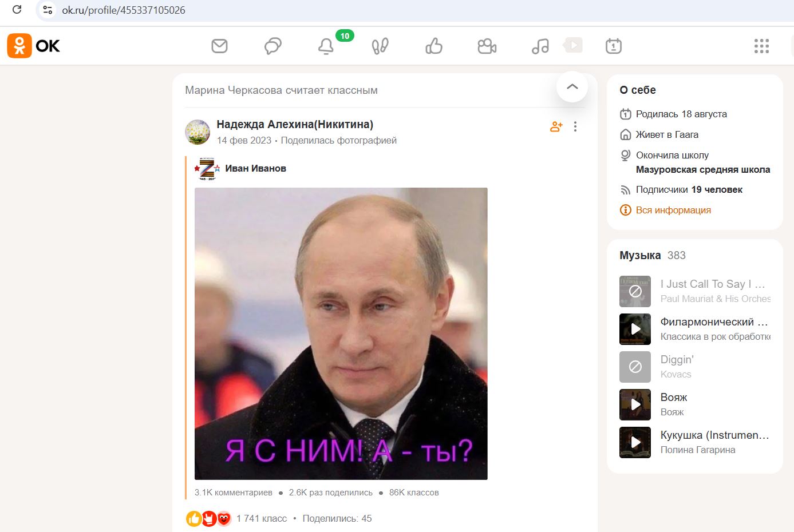794x532 pixels.
Task: Open guests footprints icon
Action: 380,46
